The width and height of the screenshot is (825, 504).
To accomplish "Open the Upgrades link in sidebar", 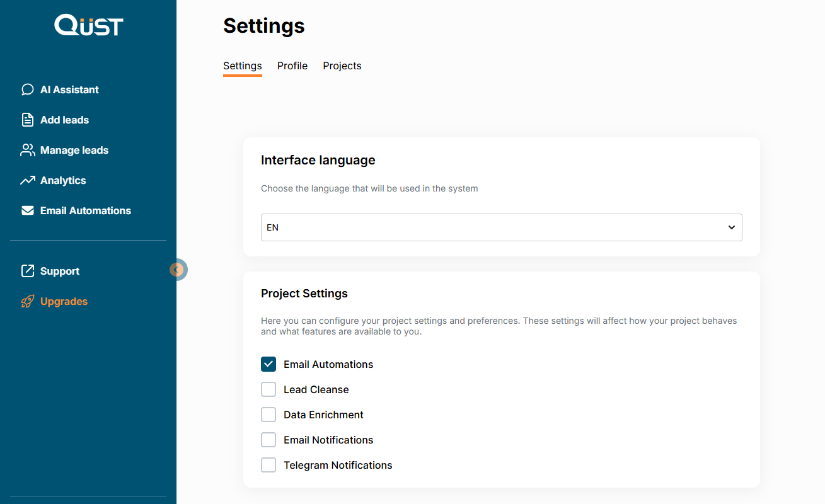I will [64, 301].
